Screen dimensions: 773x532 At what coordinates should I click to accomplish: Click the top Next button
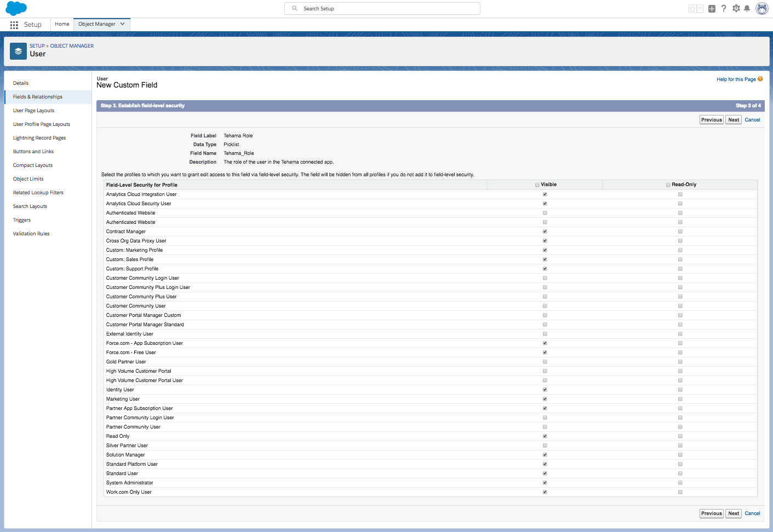[734, 120]
